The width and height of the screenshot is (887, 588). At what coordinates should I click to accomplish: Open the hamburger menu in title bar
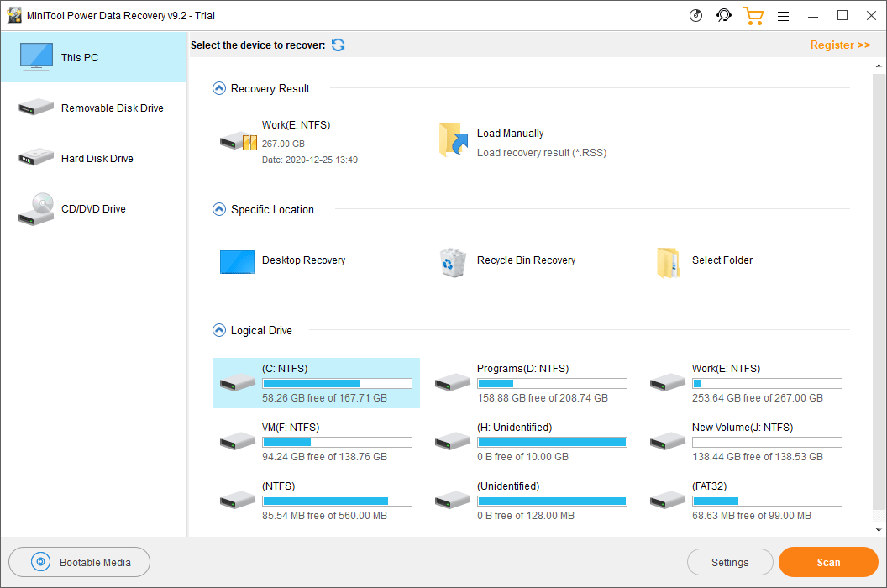coord(783,17)
